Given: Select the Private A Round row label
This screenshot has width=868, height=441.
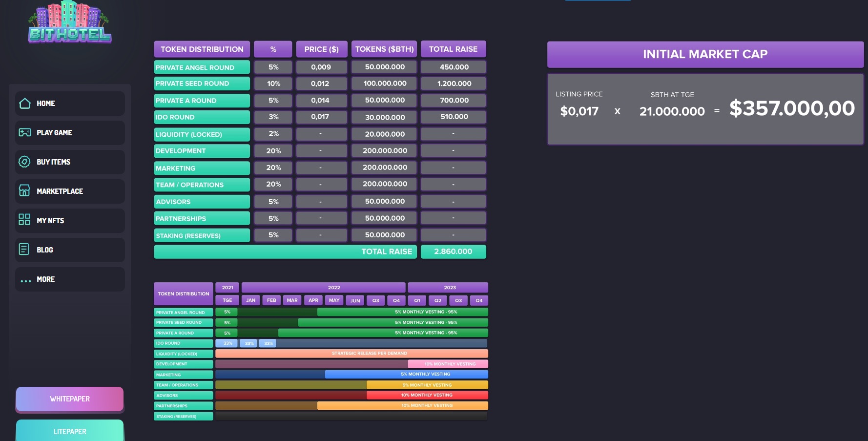Looking at the screenshot, I should pyautogui.click(x=202, y=101).
